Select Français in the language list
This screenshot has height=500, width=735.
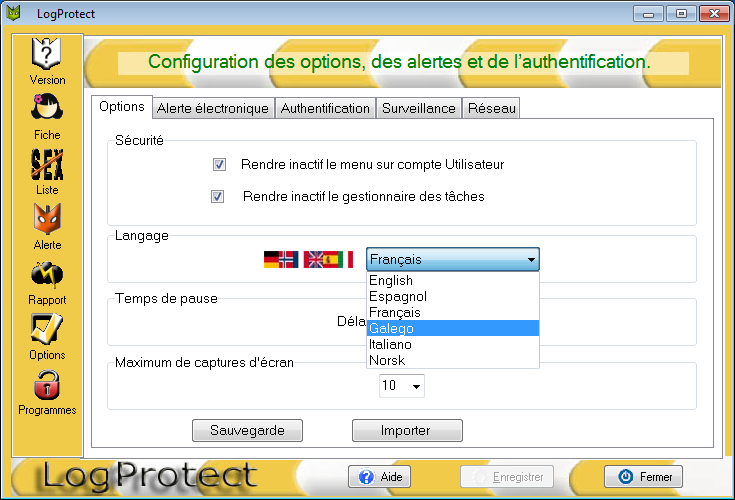[453, 312]
